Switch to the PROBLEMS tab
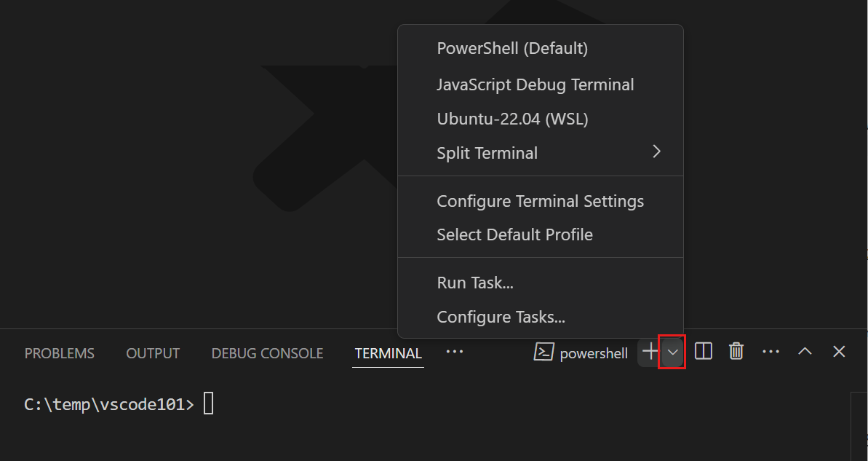This screenshot has width=868, height=461. [x=59, y=353]
